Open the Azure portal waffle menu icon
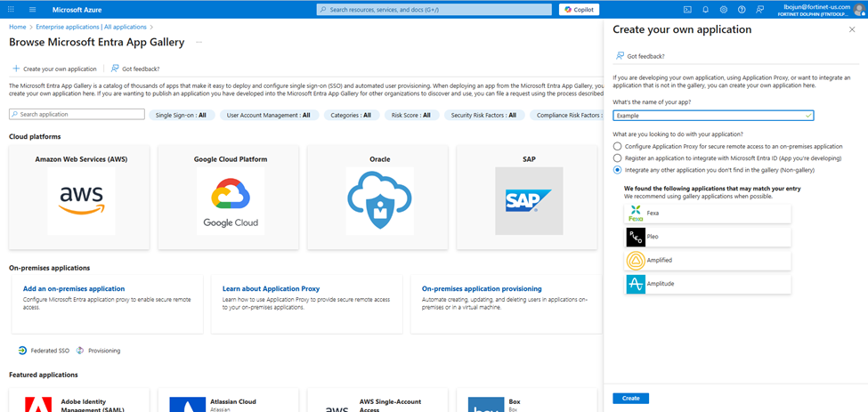The width and height of the screenshot is (868, 412). [x=12, y=10]
